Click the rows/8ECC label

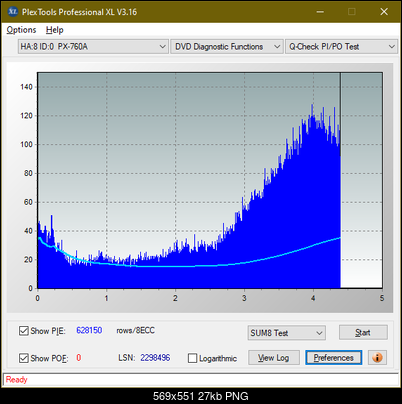coord(135,330)
